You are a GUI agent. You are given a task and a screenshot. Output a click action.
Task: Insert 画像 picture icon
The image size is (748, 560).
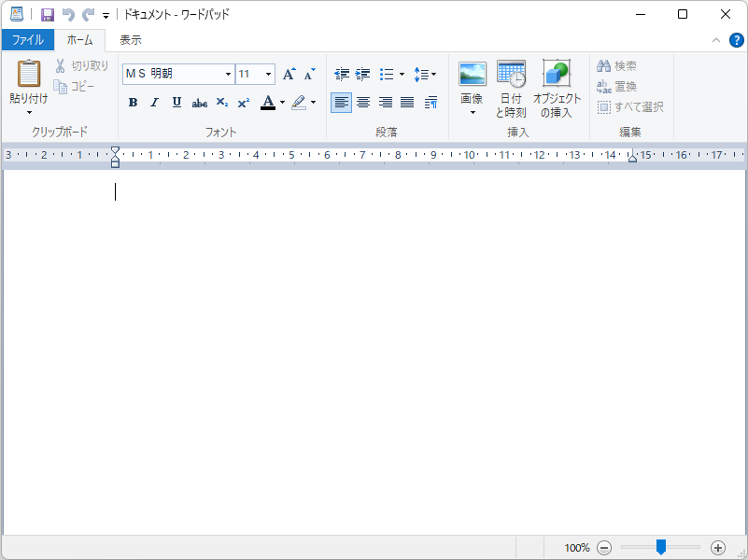point(473,74)
